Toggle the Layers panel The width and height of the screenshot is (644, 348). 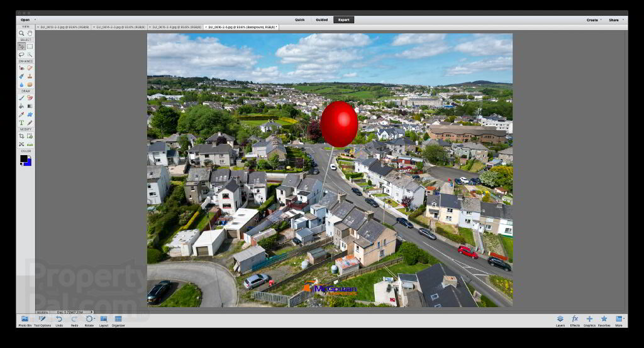point(560,321)
